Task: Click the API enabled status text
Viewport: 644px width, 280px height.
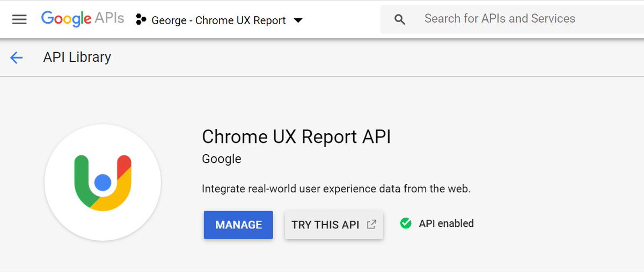Action: [447, 224]
